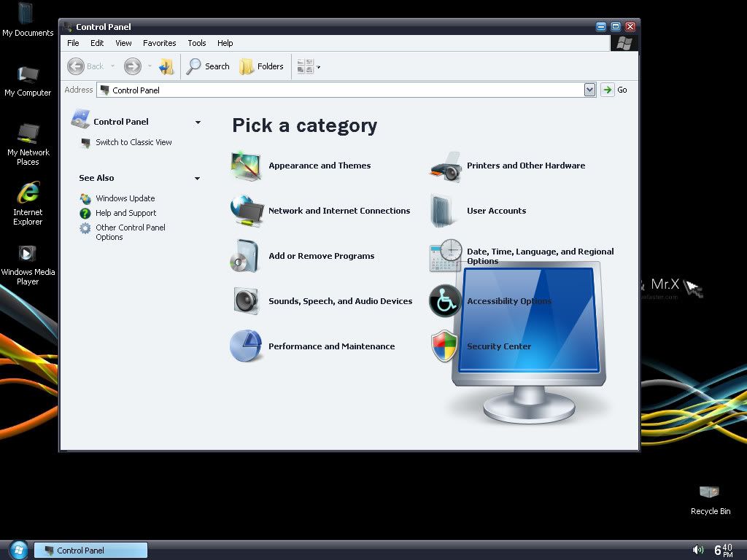The image size is (747, 560).
Task: Click the Switch to Classic View icon
Action: click(x=86, y=143)
